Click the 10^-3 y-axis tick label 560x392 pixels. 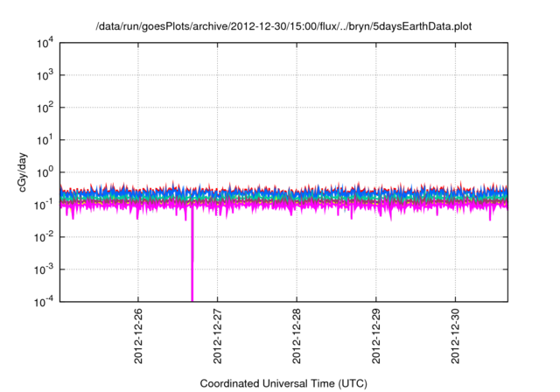tap(44, 270)
